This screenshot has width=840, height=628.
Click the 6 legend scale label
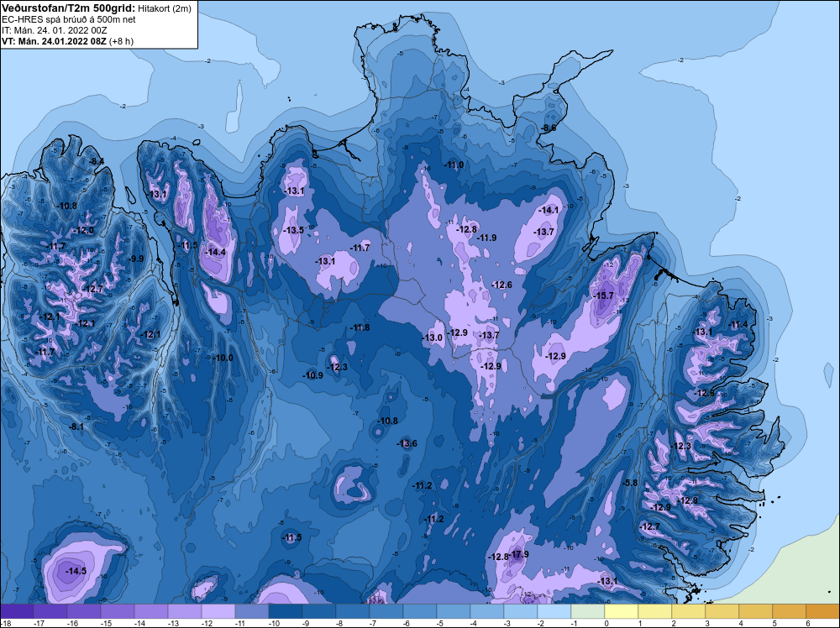(x=808, y=623)
